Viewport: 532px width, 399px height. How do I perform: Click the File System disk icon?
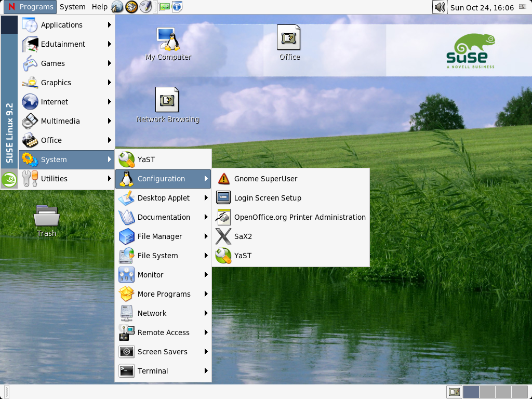coord(127,256)
